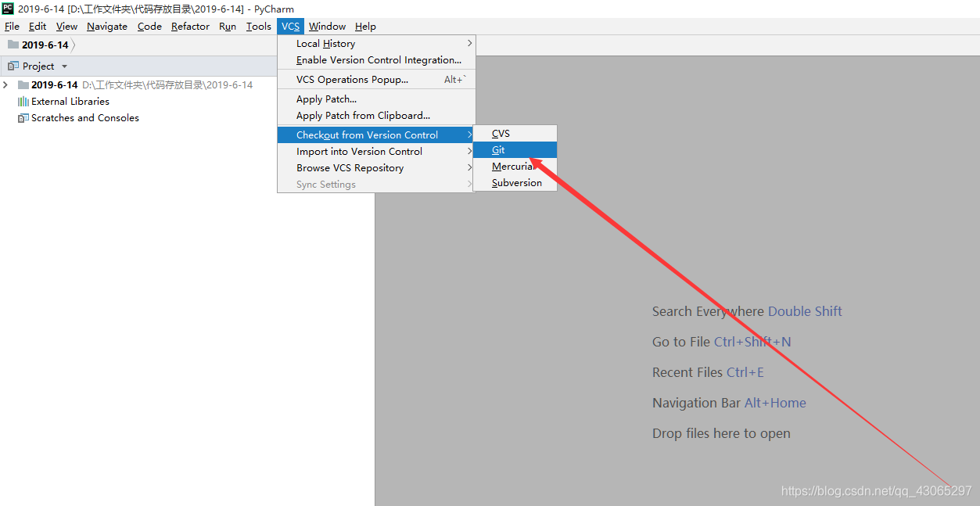This screenshot has width=980, height=506.
Task: Open the Run menu
Action: [x=228, y=26]
